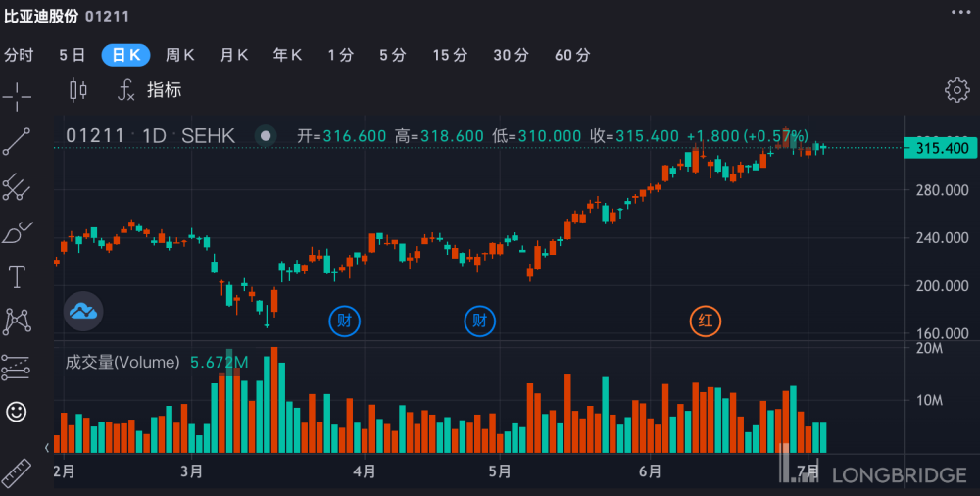Open chart settings gear
Image resolution: width=980 pixels, height=496 pixels.
point(956,91)
